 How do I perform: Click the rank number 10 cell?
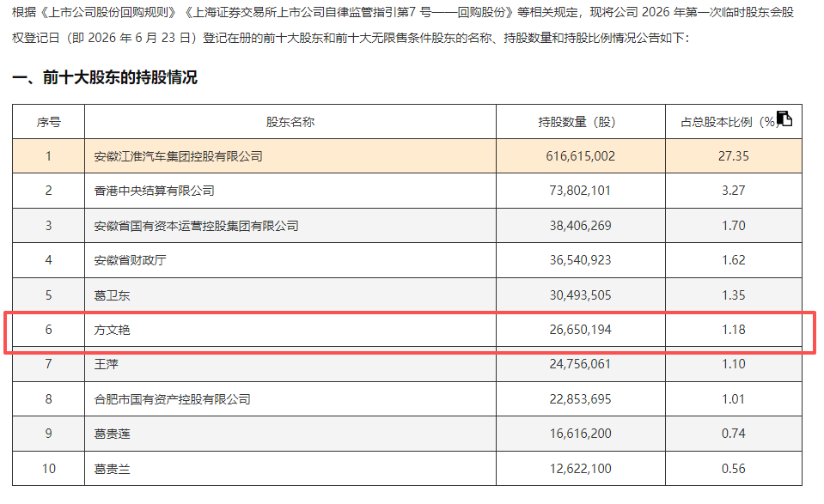coord(48,469)
